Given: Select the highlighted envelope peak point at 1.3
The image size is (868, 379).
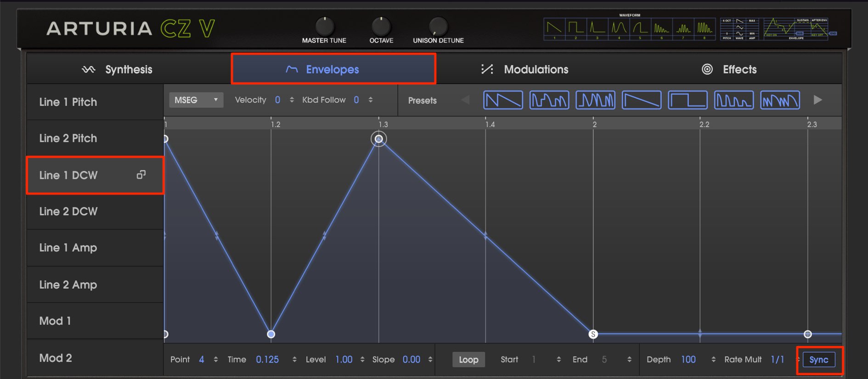Looking at the screenshot, I should [x=379, y=139].
